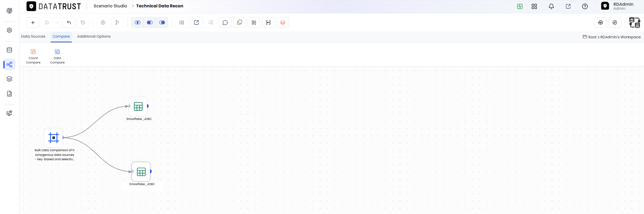This screenshot has width=644, height=214.
Task: Click the version restore icon button
Action: pos(600,23)
